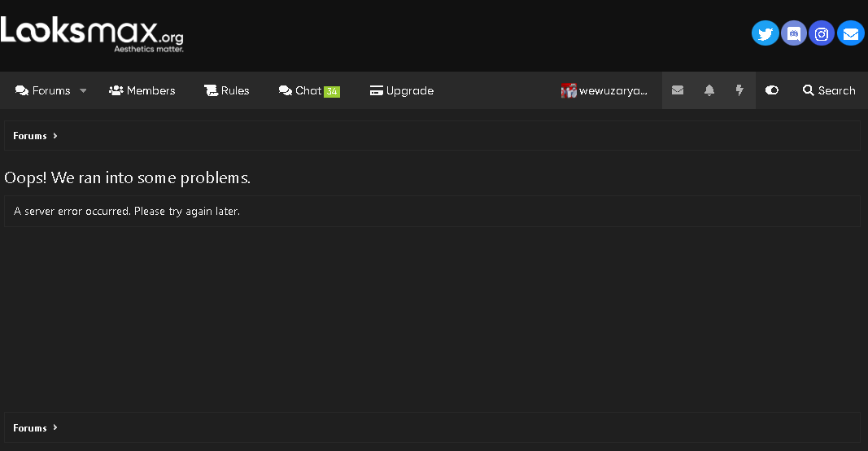This screenshot has width=868, height=451.
Task: Open the Twitter social icon
Action: tap(765, 33)
